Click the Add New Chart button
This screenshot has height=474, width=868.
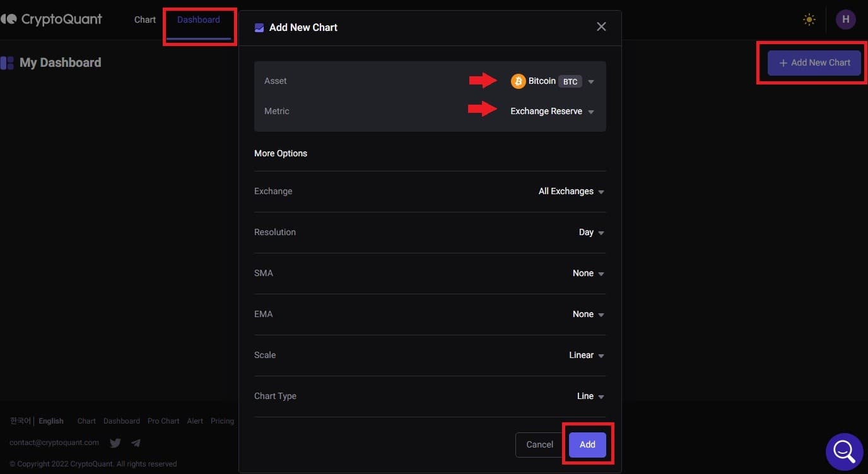click(x=814, y=62)
